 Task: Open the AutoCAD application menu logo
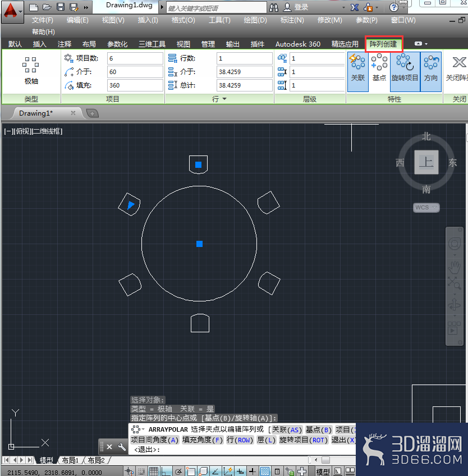(x=12, y=12)
